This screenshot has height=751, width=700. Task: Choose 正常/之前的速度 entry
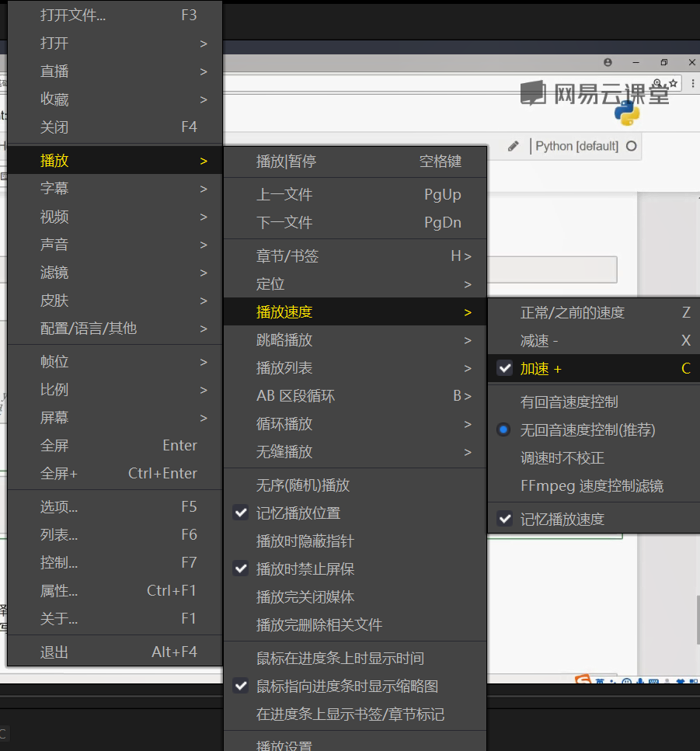[594, 312]
